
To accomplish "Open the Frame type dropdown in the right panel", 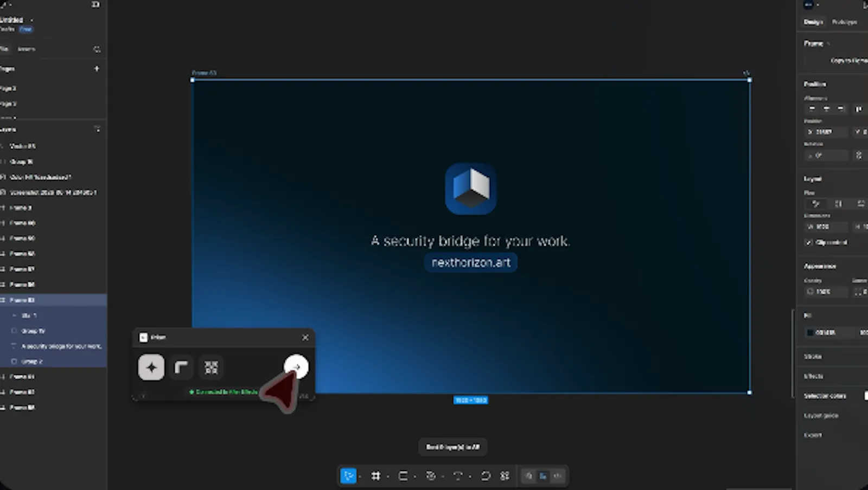I will pyautogui.click(x=817, y=43).
